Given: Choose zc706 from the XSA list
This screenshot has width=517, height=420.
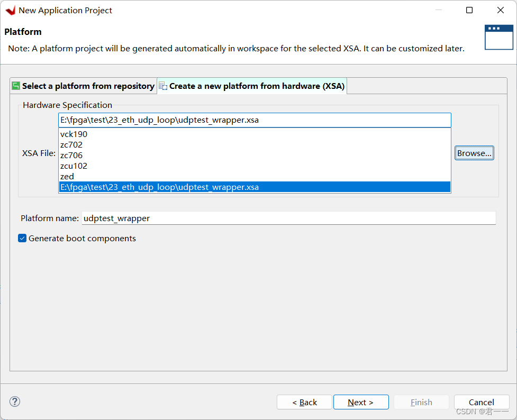Looking at the screenshot, I should [x=255, y=156].
